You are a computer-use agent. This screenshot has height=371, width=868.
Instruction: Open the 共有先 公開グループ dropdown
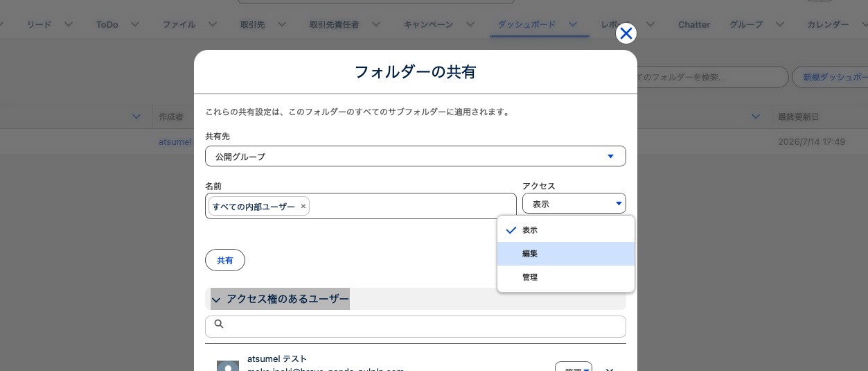tap(416, 156)
